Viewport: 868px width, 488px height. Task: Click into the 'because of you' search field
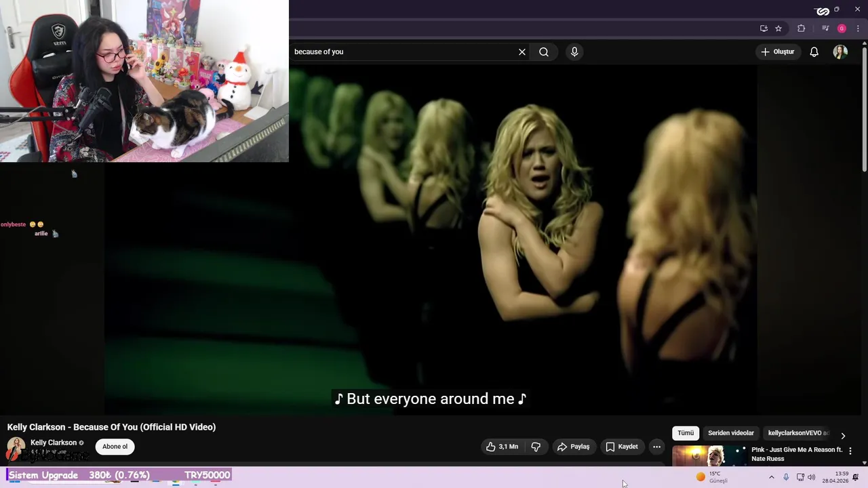tap(403, 52)
